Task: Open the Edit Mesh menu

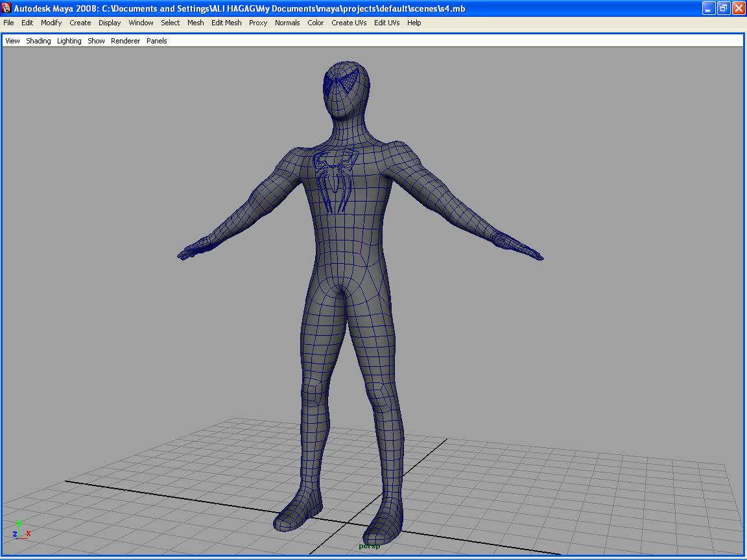Action: [226, 23]
